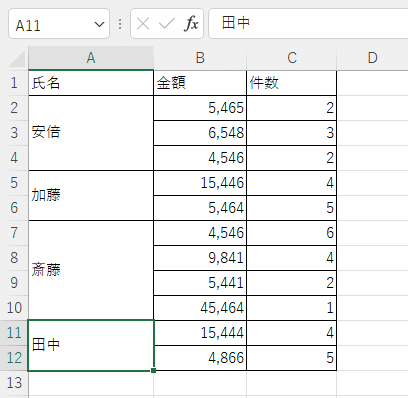Click amount cell 5,441
Viewport: 408px width, 398px height.
tap(200, 283)
